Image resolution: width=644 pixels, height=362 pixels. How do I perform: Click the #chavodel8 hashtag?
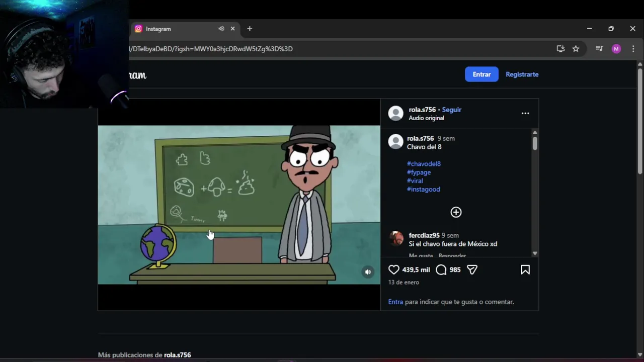click(x=424, y=164)
